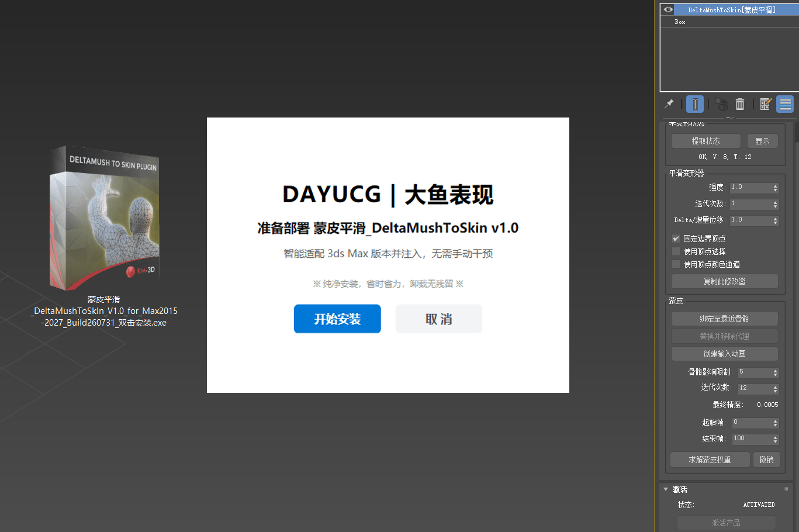Click the DeltaMush plugin box thumbnail
Image resolution: width=799 pixels, height=532 pixels.
[x=105, y=217]
